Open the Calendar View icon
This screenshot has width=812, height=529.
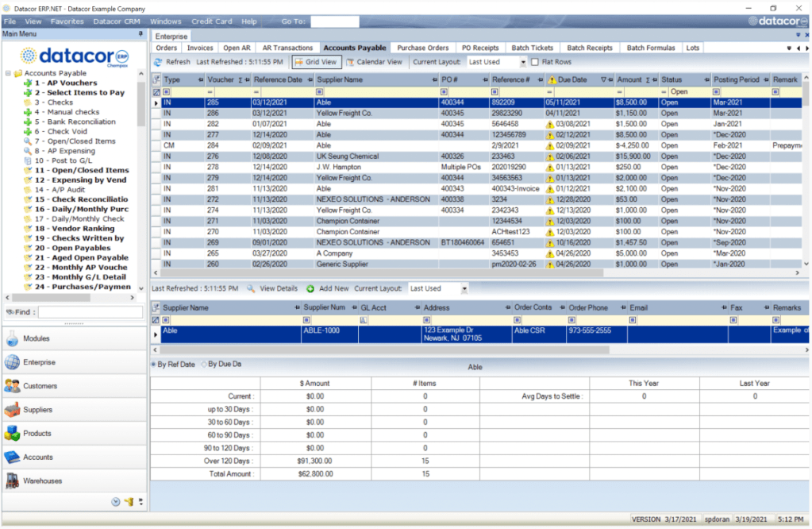(x=349, y=62)
